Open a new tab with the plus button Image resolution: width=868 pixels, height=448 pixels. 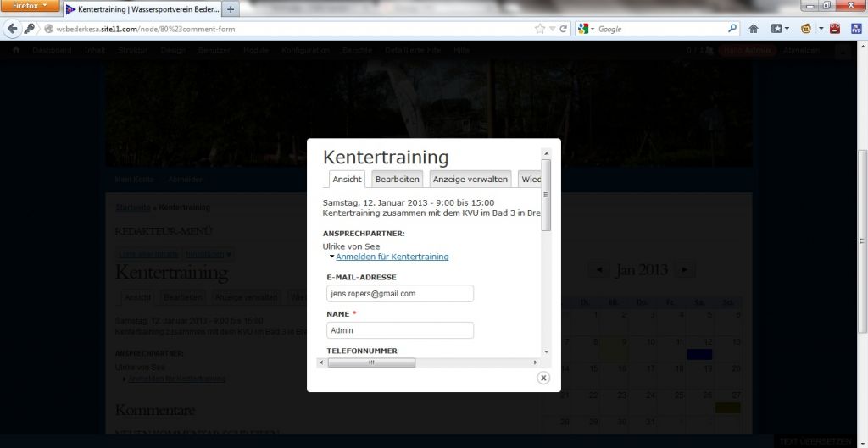[231, 8]
